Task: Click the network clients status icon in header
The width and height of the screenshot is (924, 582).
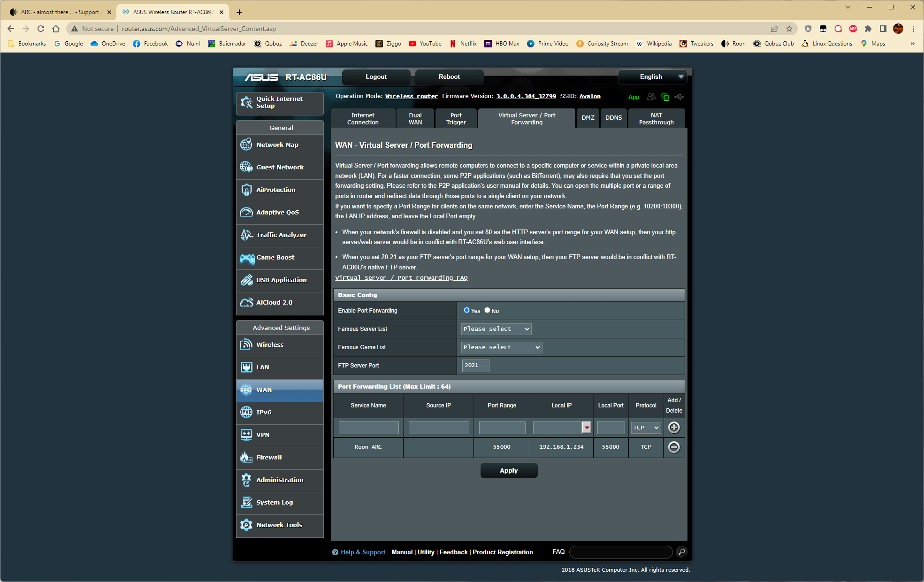Action: pyautogui.click(x=665, y=97)
